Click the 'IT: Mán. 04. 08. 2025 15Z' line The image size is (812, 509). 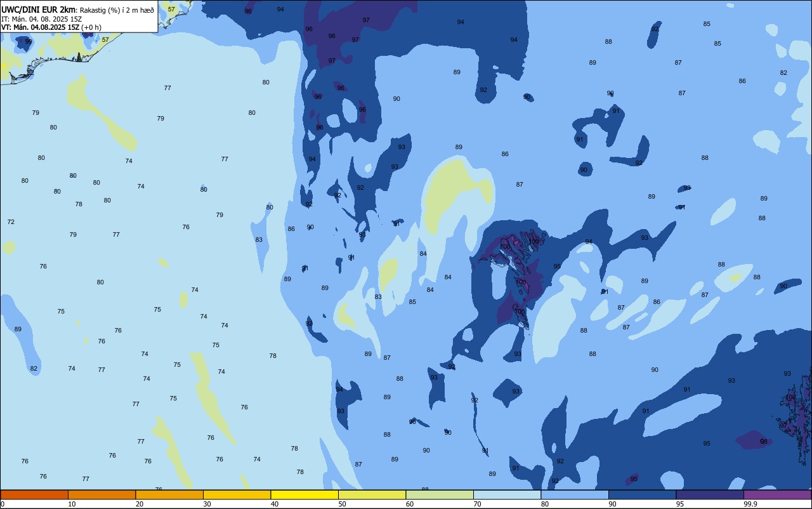point(41,19)
